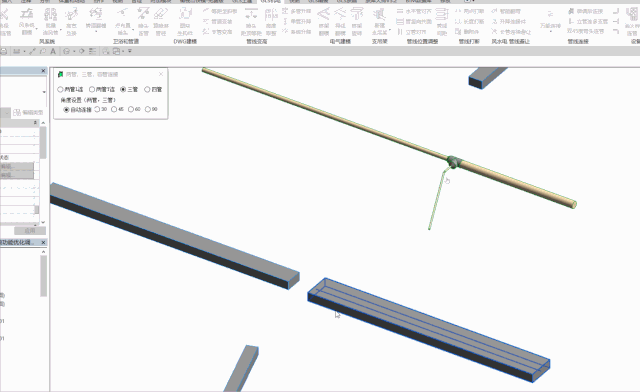This screenshot has height=392, width=640.
Task: Click the 立管对齐 alignment tool
Action: pyautogui.click(x=412, y=32)
